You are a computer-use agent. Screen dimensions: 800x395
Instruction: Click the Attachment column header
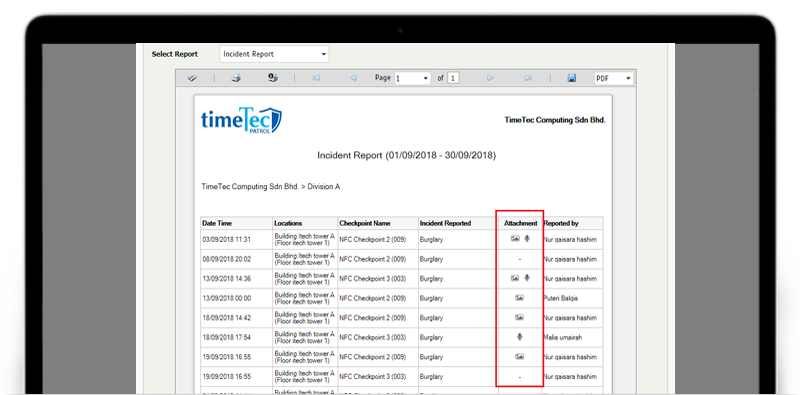(520, 224)
